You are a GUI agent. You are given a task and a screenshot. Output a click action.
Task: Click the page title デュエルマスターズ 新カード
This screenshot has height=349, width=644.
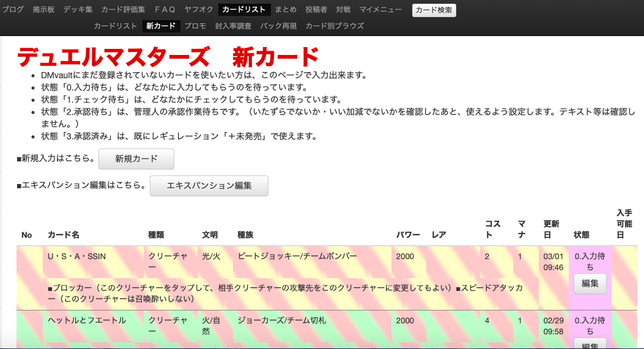168,57
